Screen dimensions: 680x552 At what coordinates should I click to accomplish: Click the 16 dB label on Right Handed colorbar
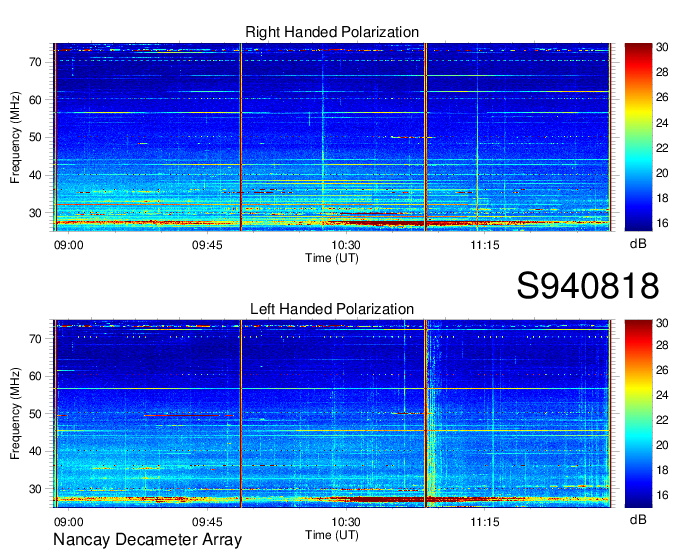662,223
